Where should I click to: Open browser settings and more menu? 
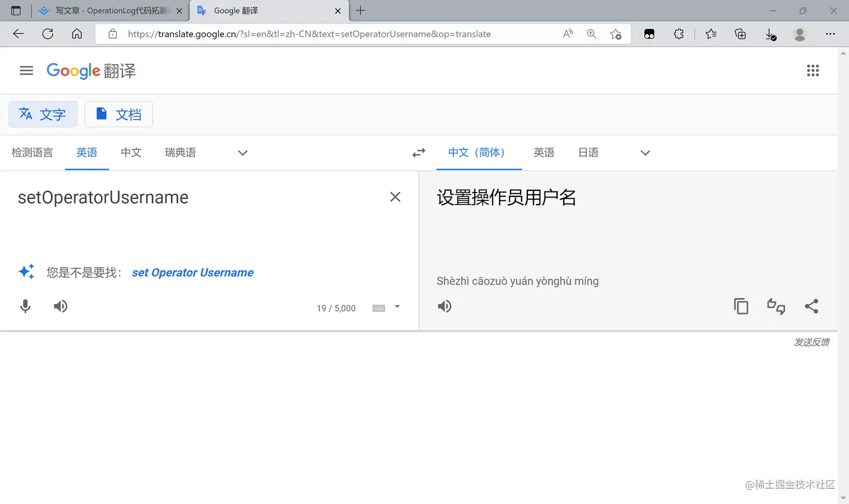tap(830, 34)
